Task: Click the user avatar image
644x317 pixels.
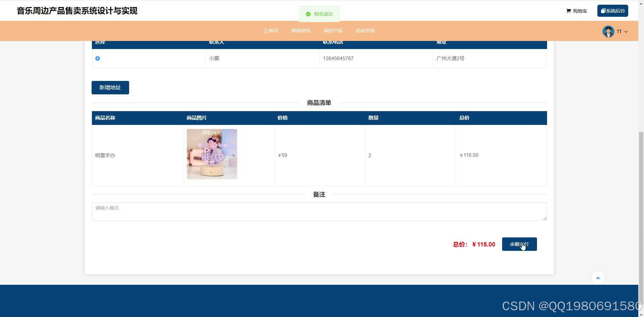Action: coord(608,31)
